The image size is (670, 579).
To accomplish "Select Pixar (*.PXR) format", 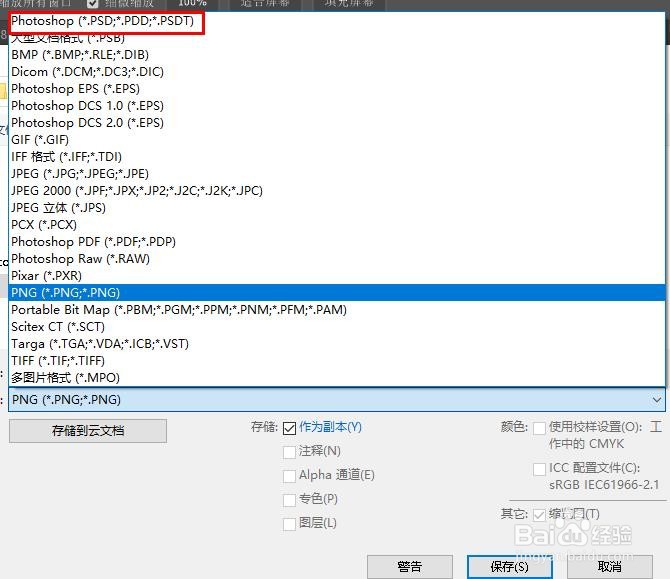I will (x=337, y=276).
